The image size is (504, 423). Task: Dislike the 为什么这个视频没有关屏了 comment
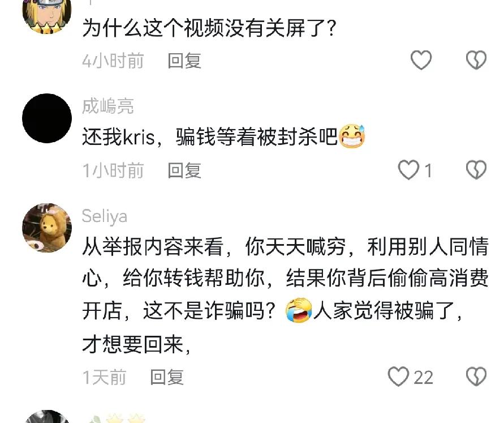(476, 60)
